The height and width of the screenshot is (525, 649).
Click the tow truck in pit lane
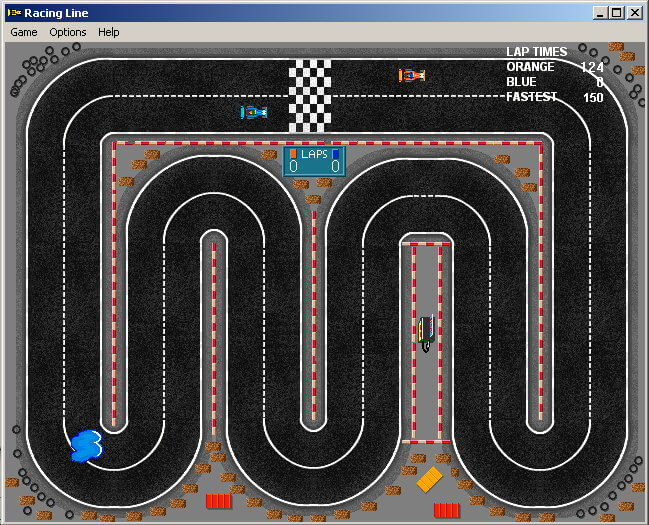tap(426, 334)
